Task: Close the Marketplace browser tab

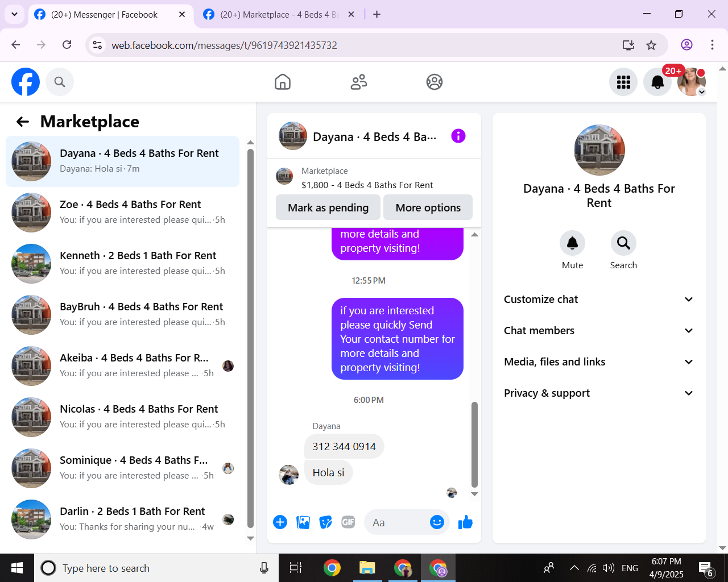Action: click(x=351, y=14)
